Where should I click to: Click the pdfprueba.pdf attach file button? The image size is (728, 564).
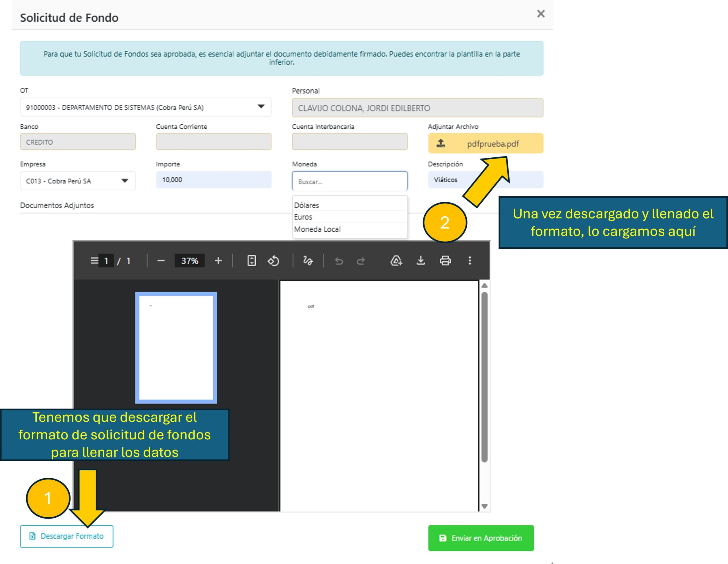[x=485, y=143]
